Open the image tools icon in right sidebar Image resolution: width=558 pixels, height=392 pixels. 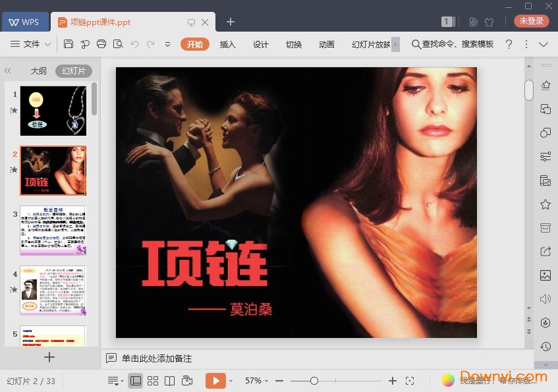pyautogui.click(x=545, y=179)
